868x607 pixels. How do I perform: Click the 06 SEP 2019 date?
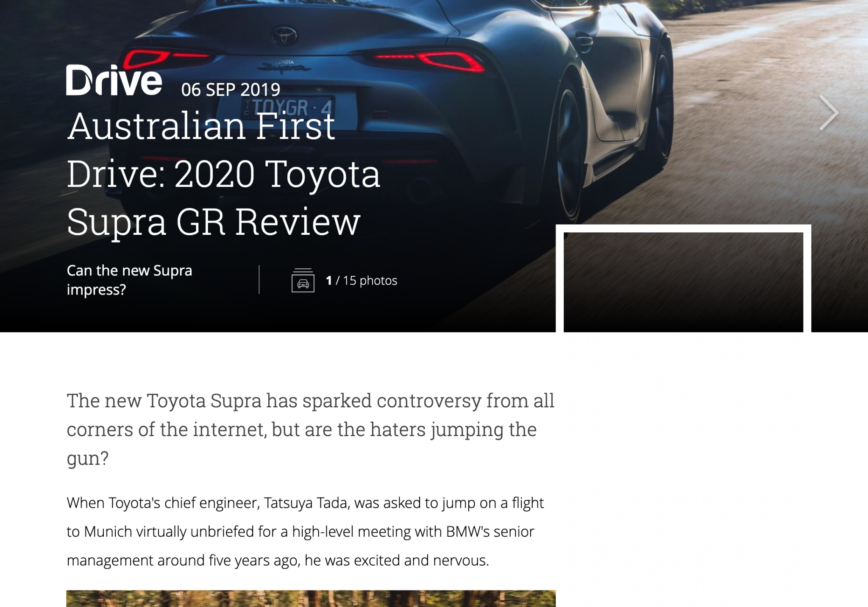[x=231, y=90]
